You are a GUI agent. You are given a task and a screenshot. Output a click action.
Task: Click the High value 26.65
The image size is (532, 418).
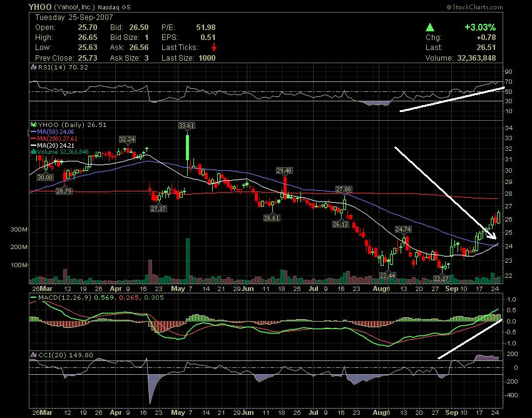88,38
